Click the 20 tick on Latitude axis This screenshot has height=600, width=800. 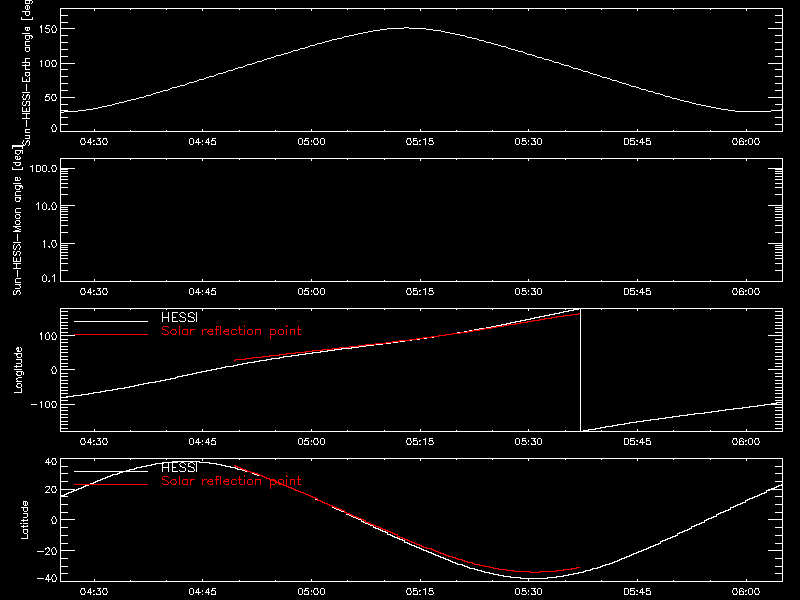[x=51, y=489]
